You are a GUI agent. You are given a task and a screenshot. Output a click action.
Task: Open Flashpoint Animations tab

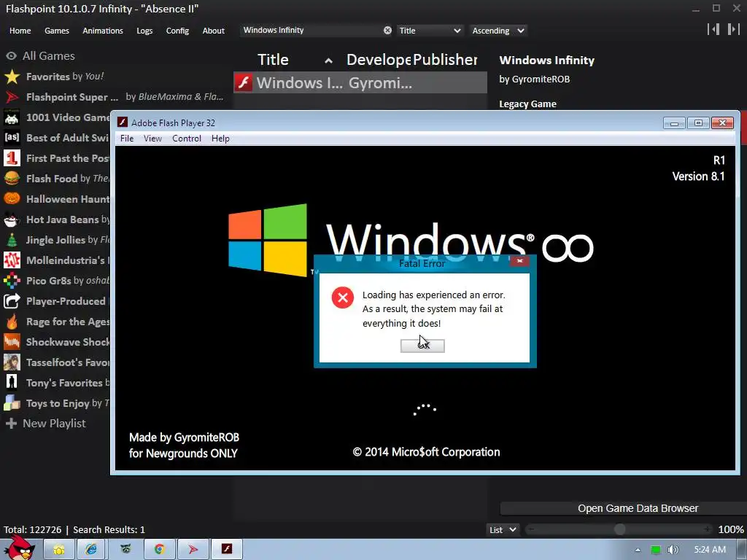[x=103, y=31]
